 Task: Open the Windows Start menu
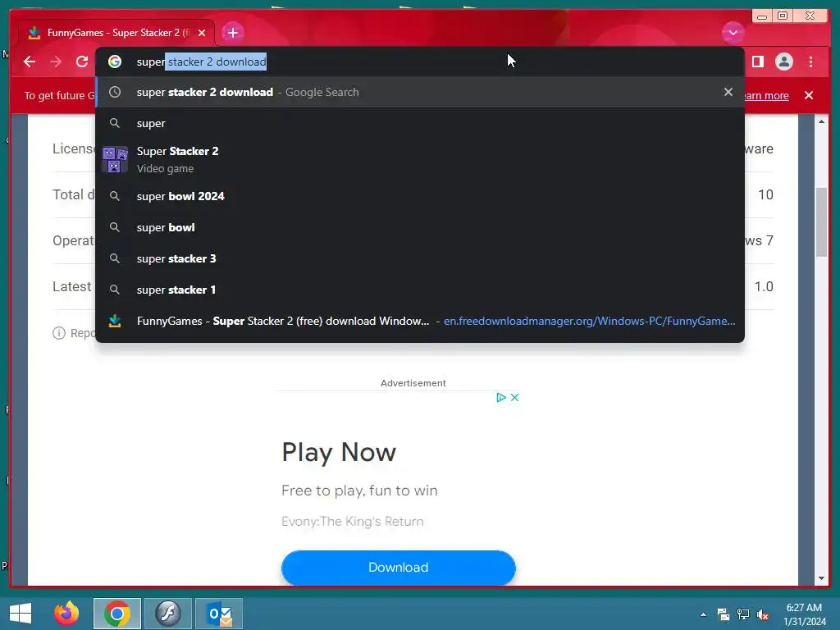click(21, 614)
